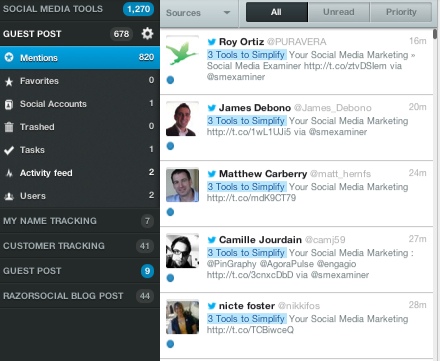Click Twitter bird icon beside James Debono
Image resolution: width=440 pixels, height=361 pixels.
click(x=212, y=108)
